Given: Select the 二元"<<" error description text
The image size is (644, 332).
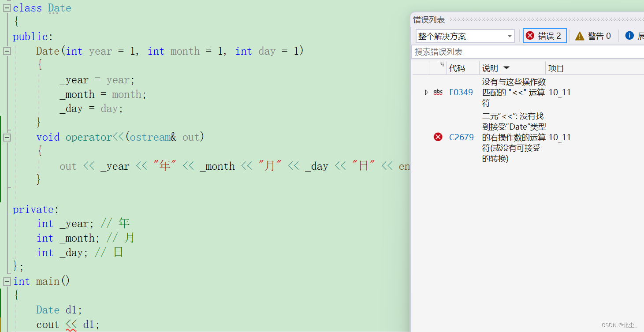Looking at the screenshot, I should [x=514, y=137].
